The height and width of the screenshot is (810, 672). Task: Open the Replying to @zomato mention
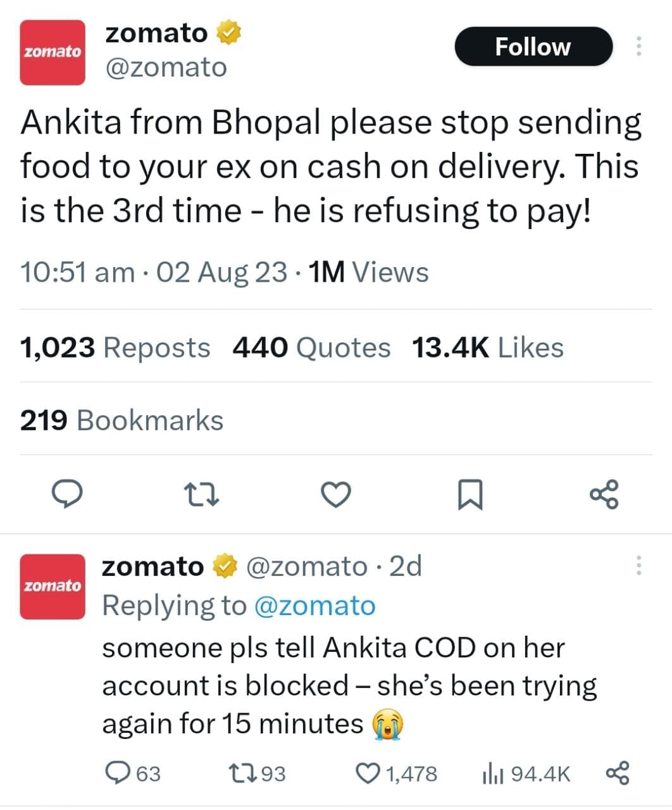316,605
